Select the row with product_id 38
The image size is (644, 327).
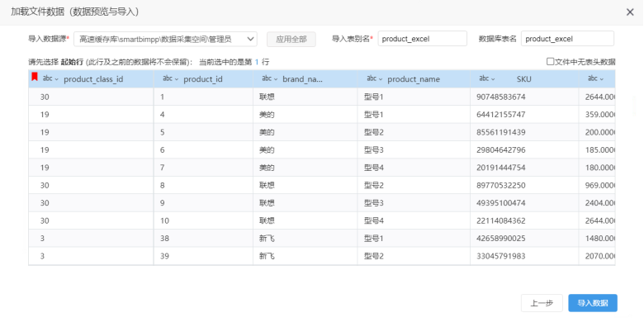pyautogui.click(x=322, y=239)
